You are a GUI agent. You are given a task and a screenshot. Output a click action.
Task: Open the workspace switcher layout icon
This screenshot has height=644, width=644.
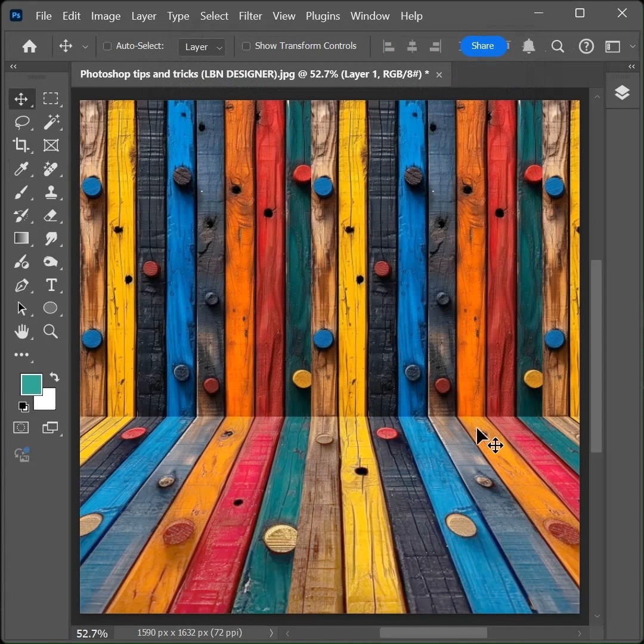pyautogui.click(x=612, y=47)
